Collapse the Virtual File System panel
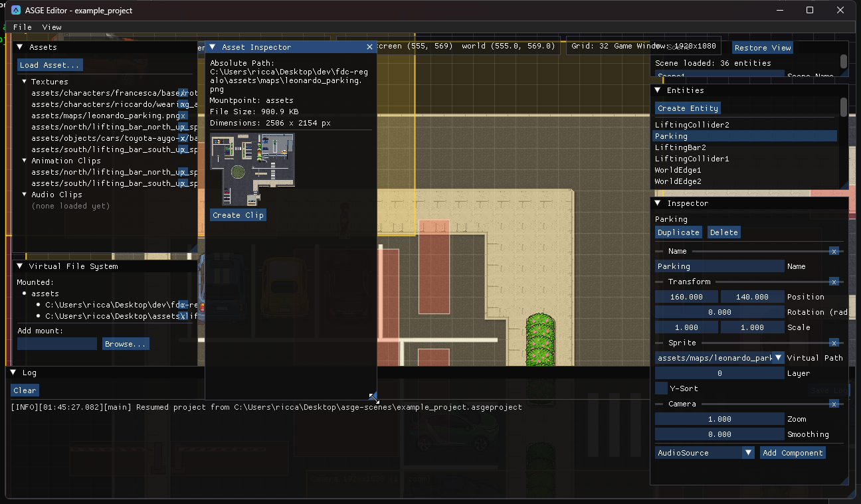Viewport: 861px width, 504px height. pyautogui.click(x=20, y=266)
